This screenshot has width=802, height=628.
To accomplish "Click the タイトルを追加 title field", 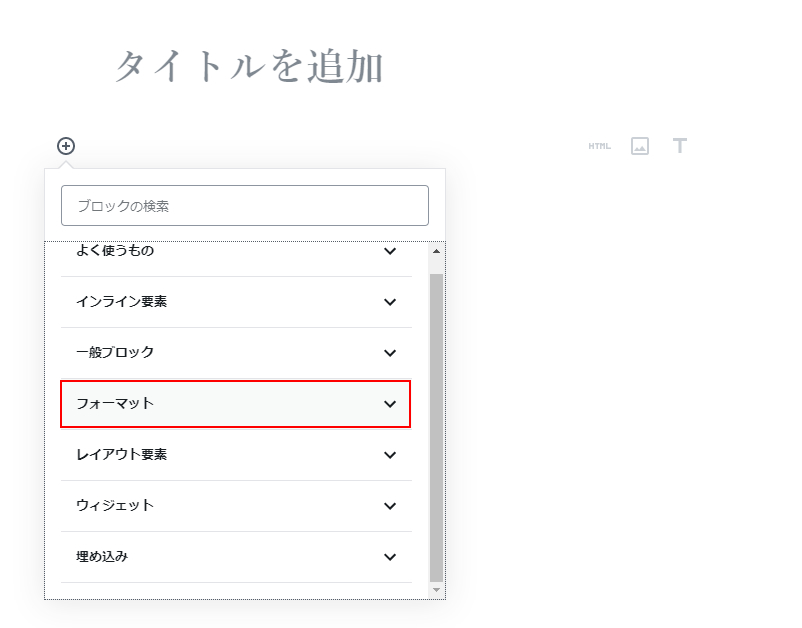I will coord(249,67).
